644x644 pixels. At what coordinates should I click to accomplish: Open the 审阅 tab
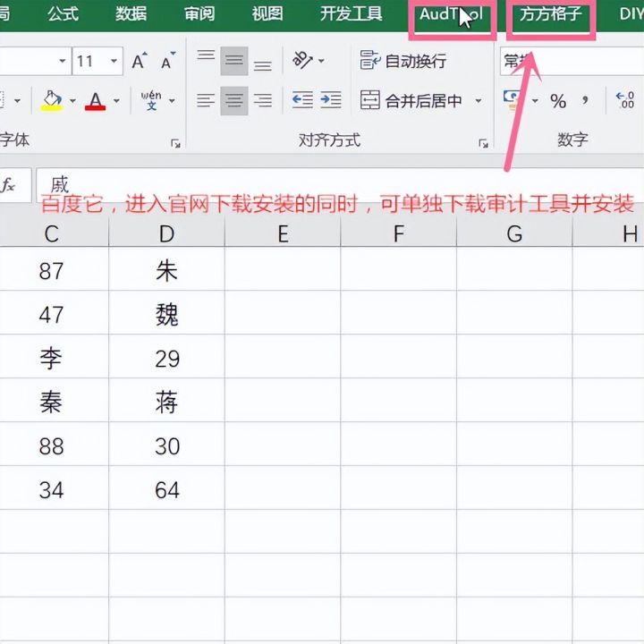(x=199, y=14)
